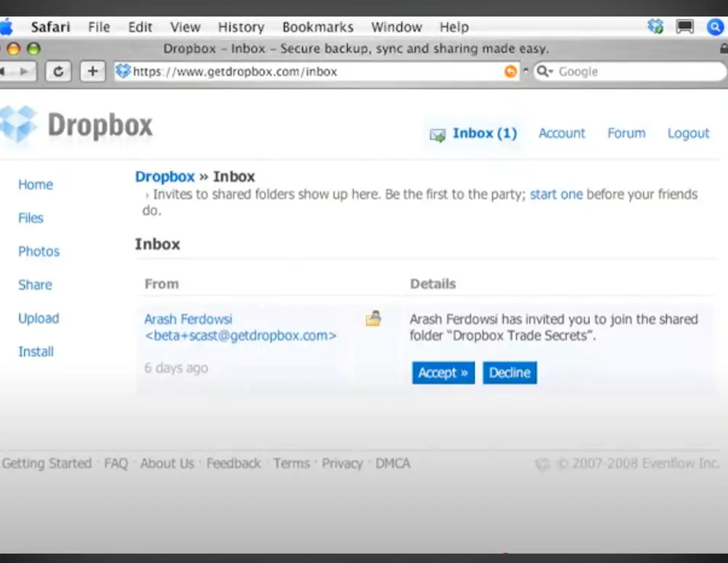Click the add bookmark plus button
728x563 pixels.
tap(92, 72)
